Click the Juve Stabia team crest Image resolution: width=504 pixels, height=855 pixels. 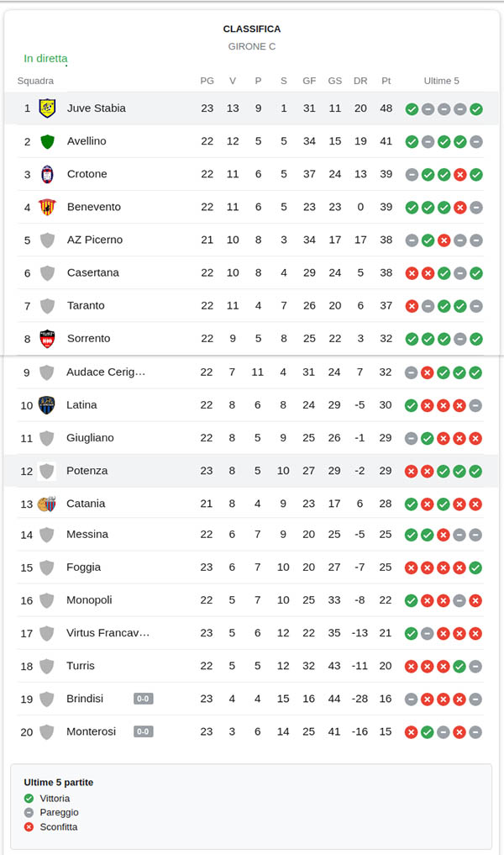(47, 108)
